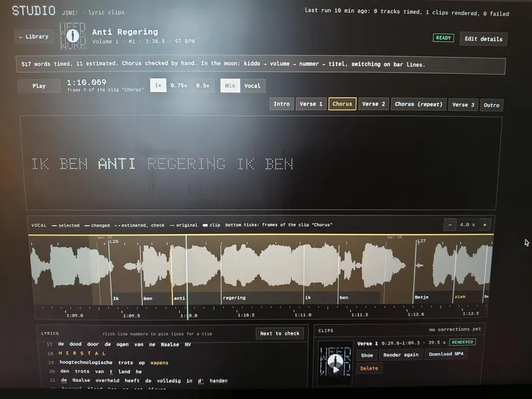Image resolution: width=532 pixels, height=399 pixels.
Task: Select the word 'regering' in the waveform
Action: pos(234,297)
